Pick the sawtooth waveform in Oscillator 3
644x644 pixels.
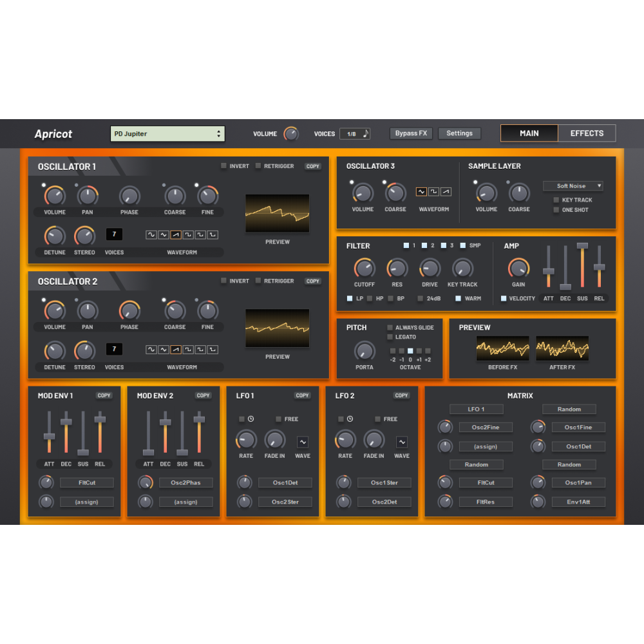pyautogui.click(x=446, y=192)
